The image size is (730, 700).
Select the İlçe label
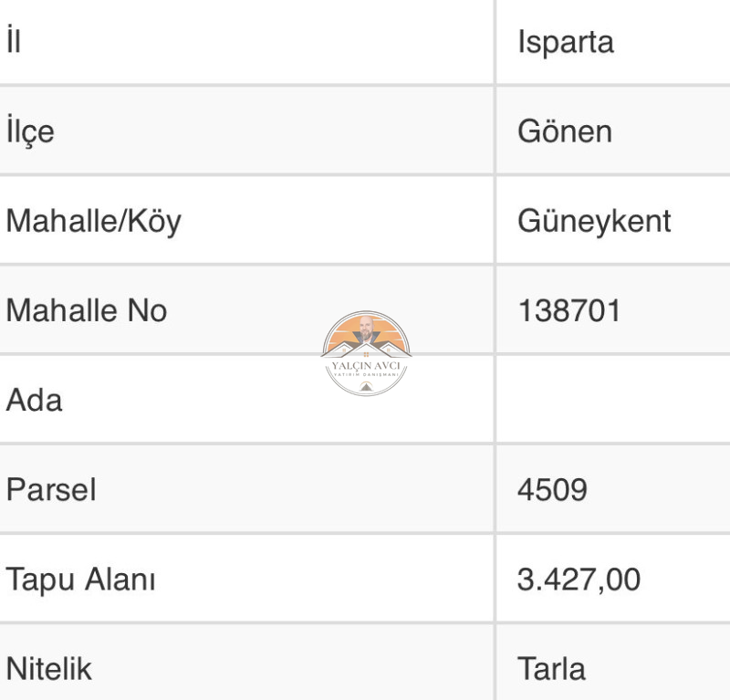(x=30, y=131)
